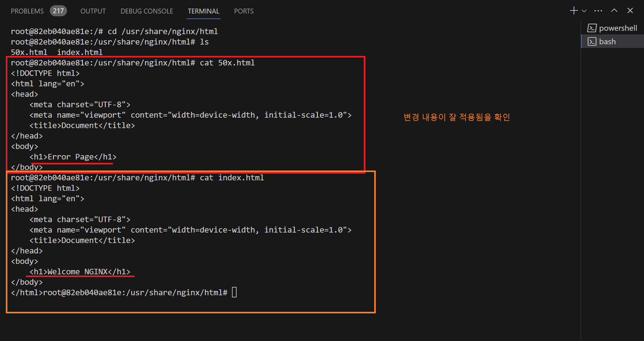The image size is (644, 341).
Task: Click the terminal cursor at the prompt
Action: coord(234,292)
